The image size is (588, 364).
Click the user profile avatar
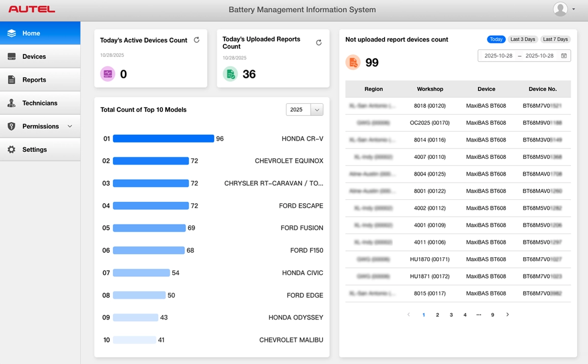[x=560, y=9]
